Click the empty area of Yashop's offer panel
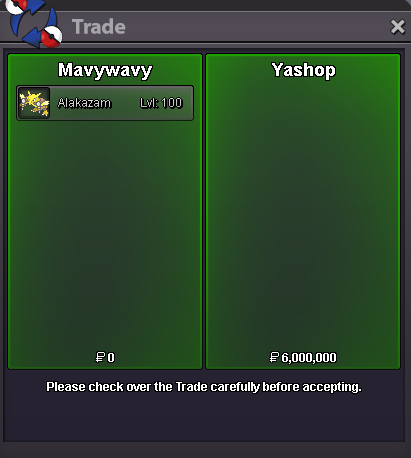This screenshot has width=411, height=458. click(x=303, y=213)
